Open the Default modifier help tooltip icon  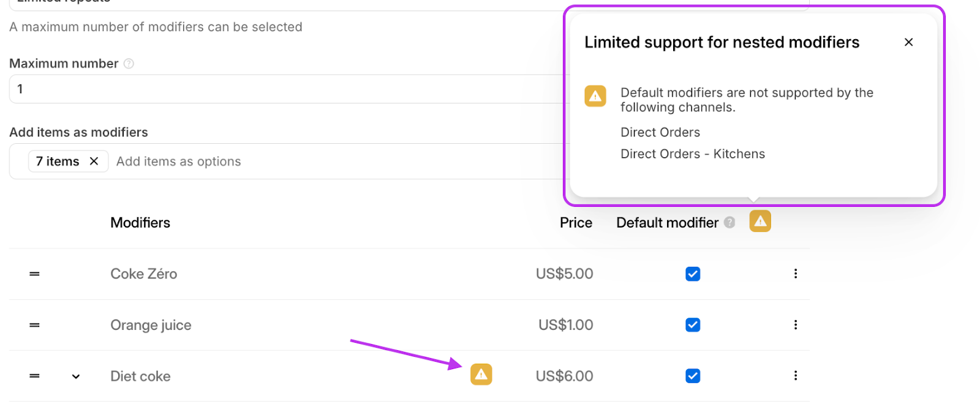[729, 222]
